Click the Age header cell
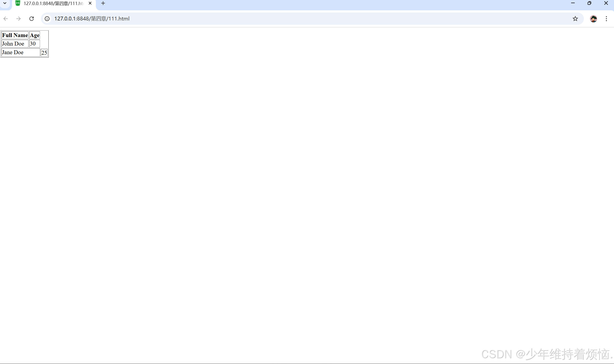Viewport: 614px width, 364px height. (x=35, y=35)
